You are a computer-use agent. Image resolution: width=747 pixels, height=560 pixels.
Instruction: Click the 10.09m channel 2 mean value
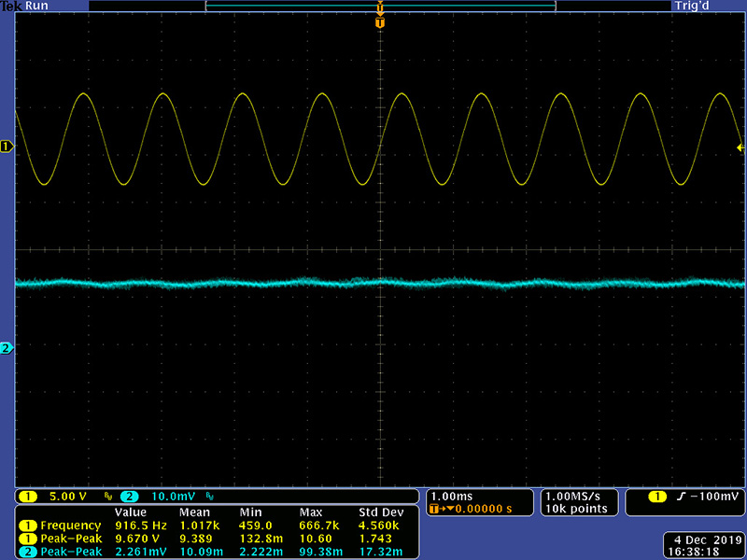[x=201, y=552]
